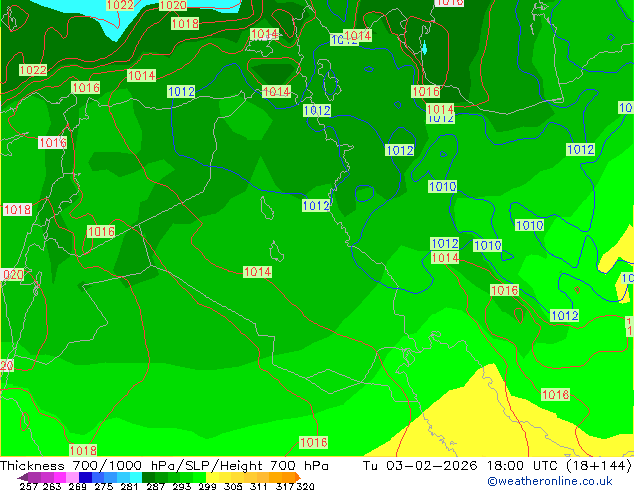Click the red 1022 label near left edge
The width and height of the screenshot is (634, 490).
33,70
